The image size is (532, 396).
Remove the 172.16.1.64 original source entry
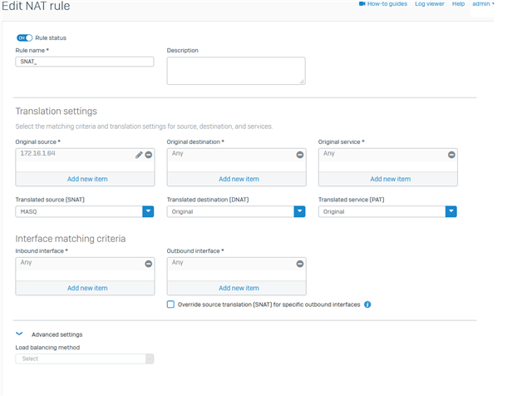149,155
